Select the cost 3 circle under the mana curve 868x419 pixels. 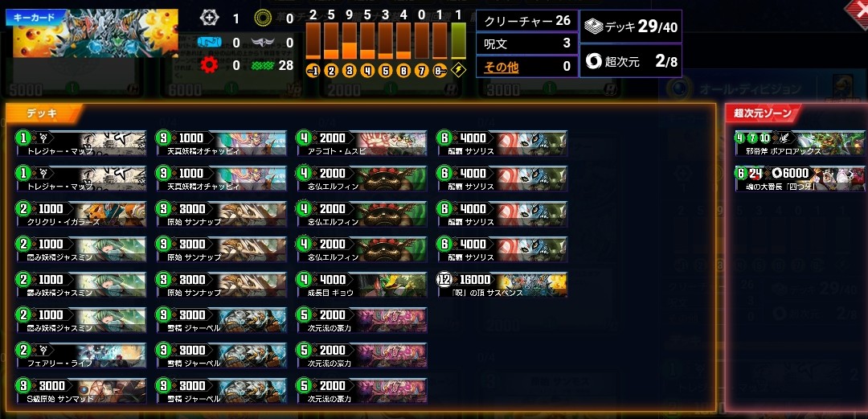(349, 71)
